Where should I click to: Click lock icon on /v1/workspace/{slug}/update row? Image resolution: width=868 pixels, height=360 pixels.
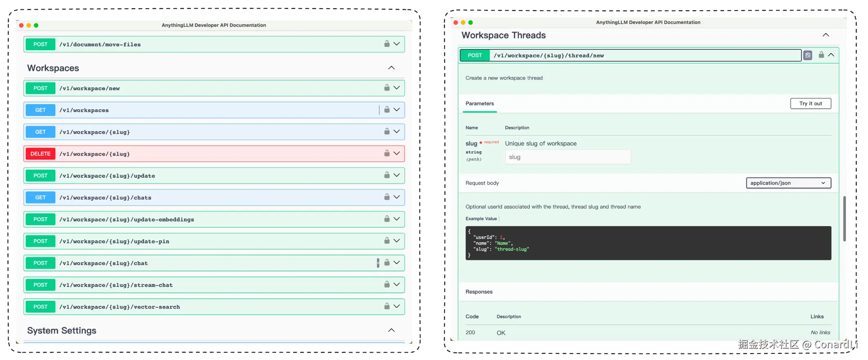point(387,175)
